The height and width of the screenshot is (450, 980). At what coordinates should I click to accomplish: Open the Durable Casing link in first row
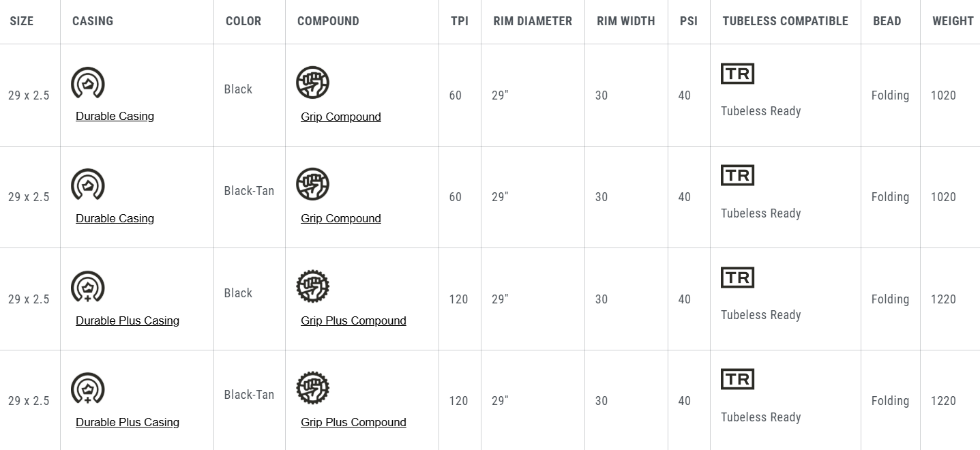[115, 116]
